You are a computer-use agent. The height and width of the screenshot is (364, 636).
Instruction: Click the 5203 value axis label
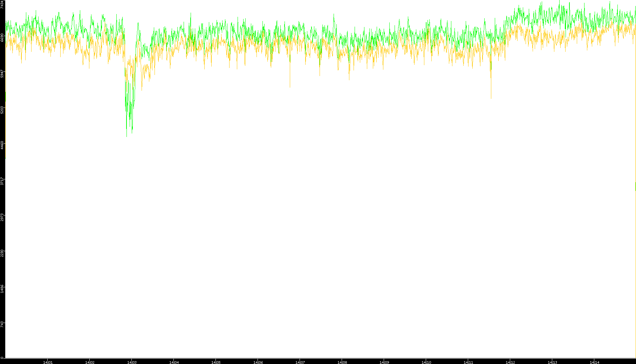coord(2,109)
